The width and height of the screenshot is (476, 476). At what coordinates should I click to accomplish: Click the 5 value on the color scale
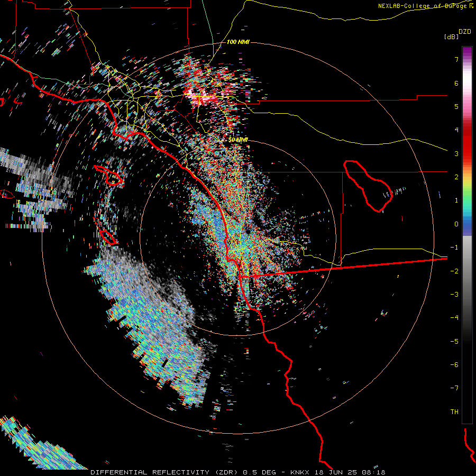tap(456, 106)
